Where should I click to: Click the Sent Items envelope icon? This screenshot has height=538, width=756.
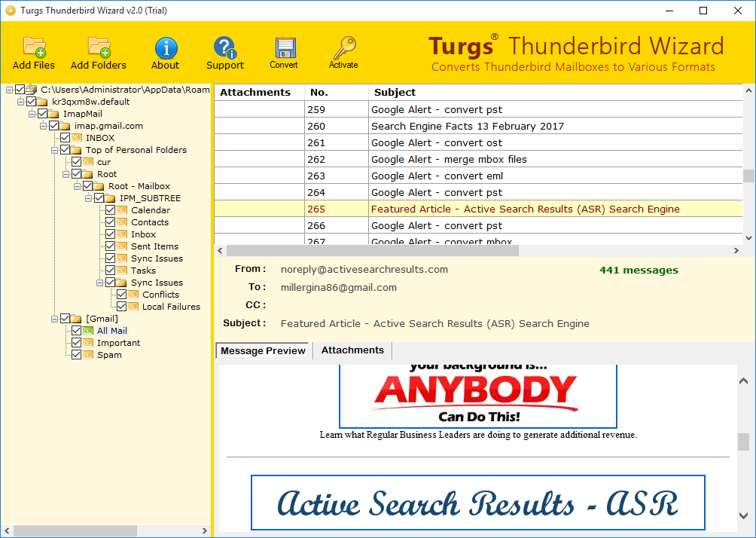pyautogui.click(x=121, y=246)
